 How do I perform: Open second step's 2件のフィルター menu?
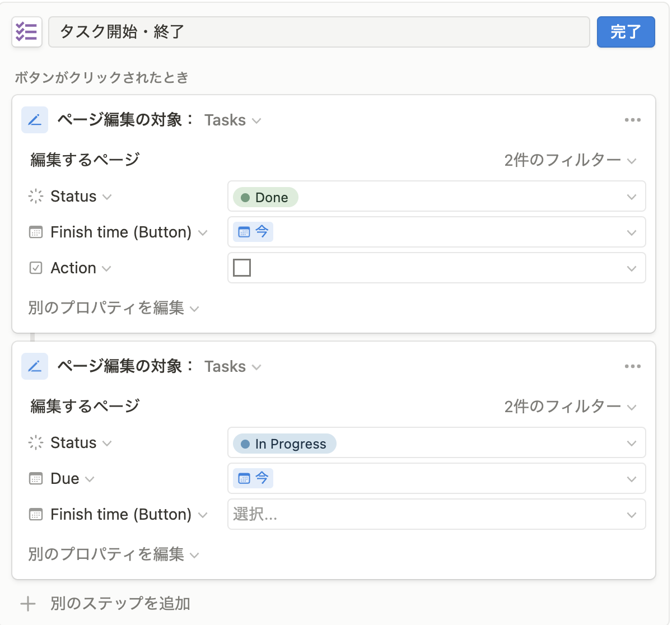(570, 407)
